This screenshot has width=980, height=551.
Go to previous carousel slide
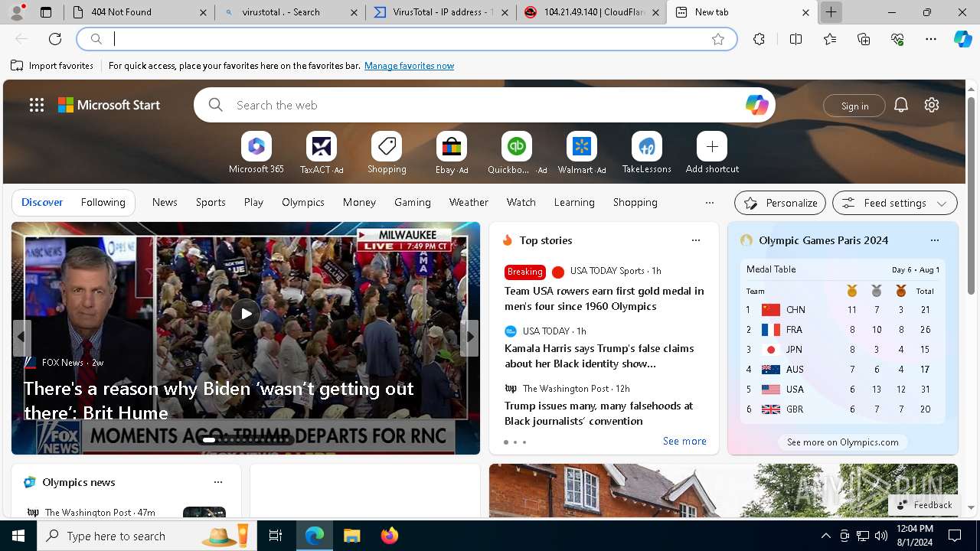click(x=21, y=337)
